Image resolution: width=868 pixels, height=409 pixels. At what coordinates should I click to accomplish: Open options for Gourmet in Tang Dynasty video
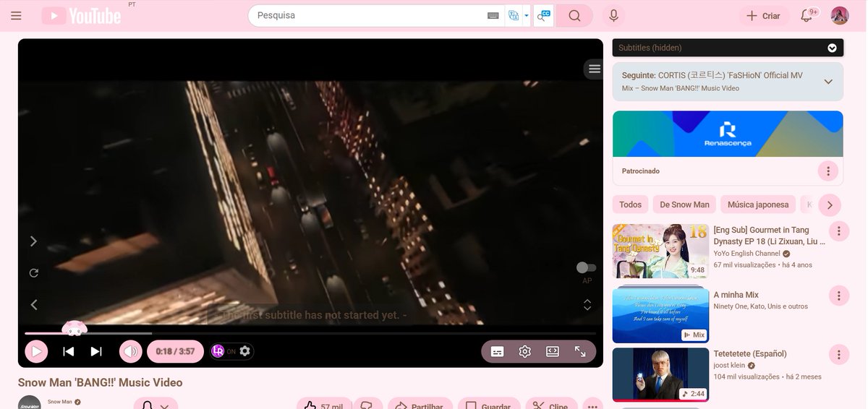pos(838,231)
